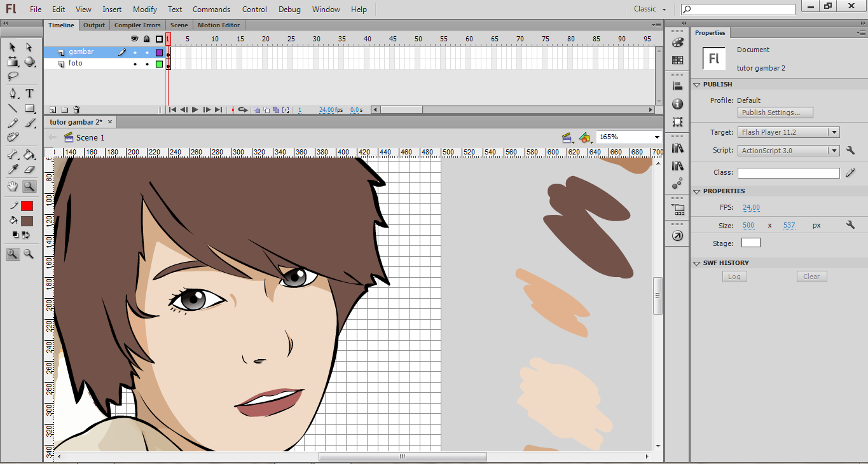Open the stage zoom 165% dropdown
The image size is (868, 464).
click(657, 137)
